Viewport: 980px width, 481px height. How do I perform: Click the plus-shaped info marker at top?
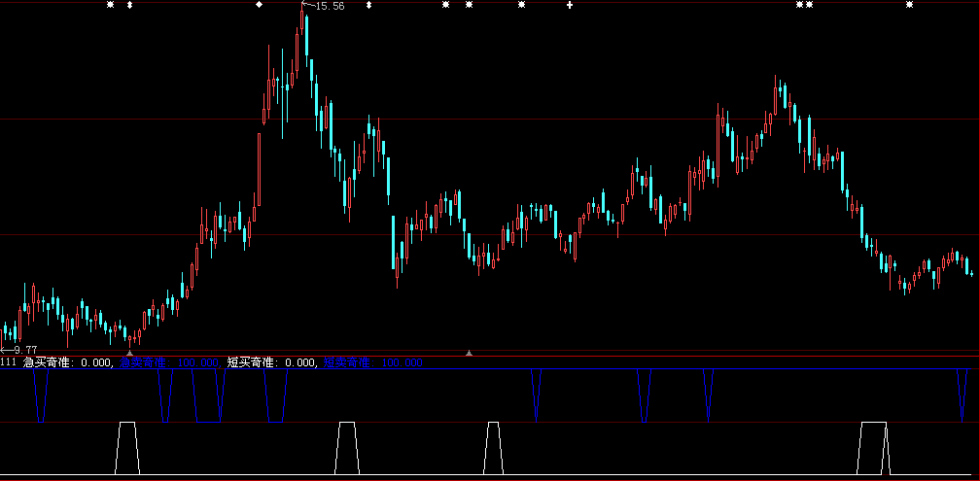(x=570, y=5)
